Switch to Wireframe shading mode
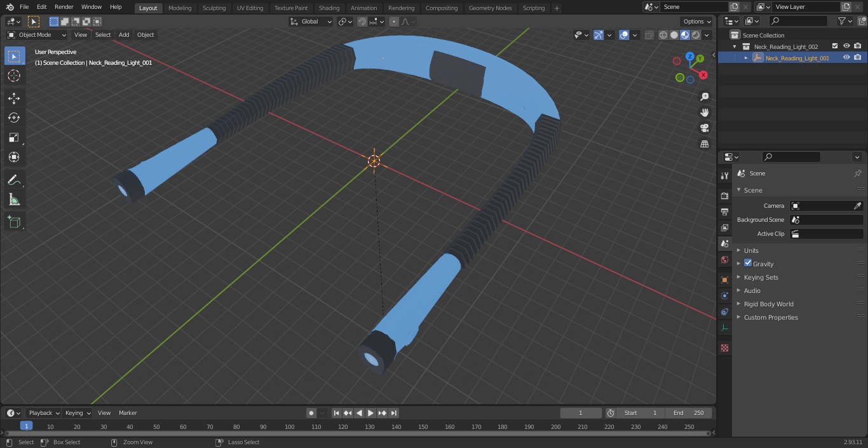Viewport: 868px width, 448px height. pyautogui.click(x=663, y=35)
